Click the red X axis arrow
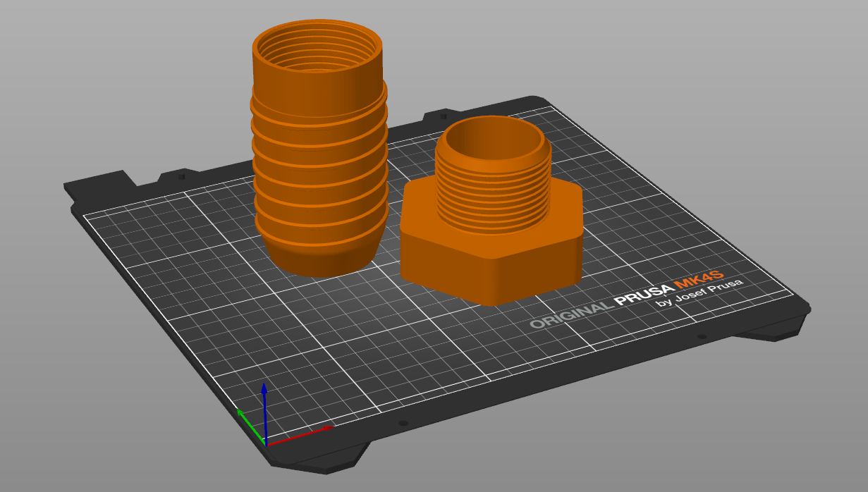This screenshot has width=868, height=492. click(310, 431)
